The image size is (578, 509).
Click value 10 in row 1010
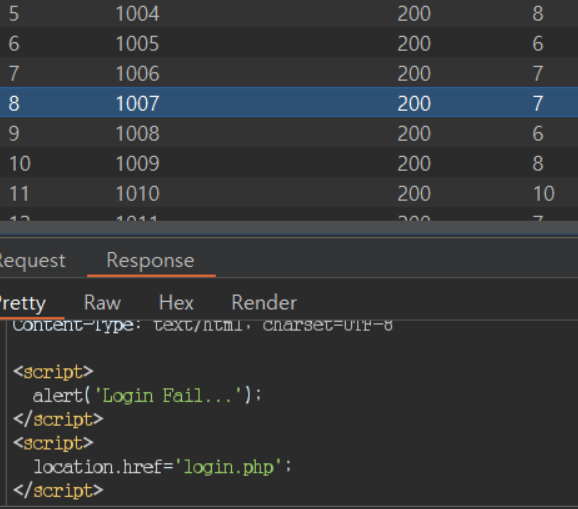(544, 194)
